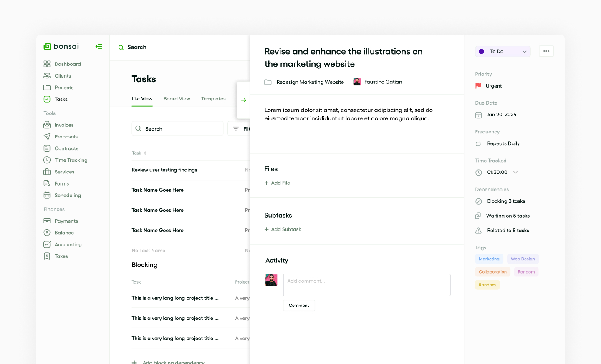Click the Urgent priority flag
This screenshot has height=364, width=601.
click(478, 86)
